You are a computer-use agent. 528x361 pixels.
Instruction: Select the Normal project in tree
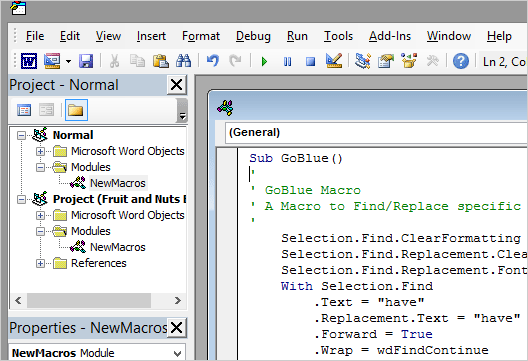(x=73, y=135)
